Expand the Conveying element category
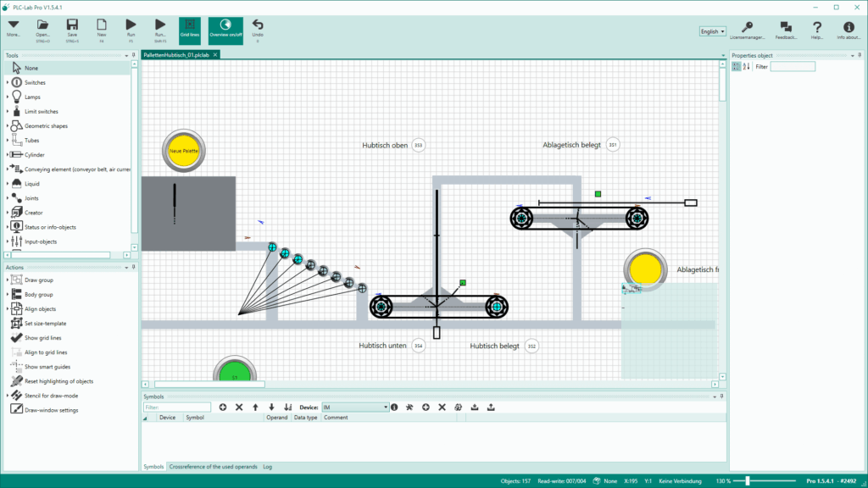Image resolution: width=868 pixels, height=488 pixels. click(8, 169)
